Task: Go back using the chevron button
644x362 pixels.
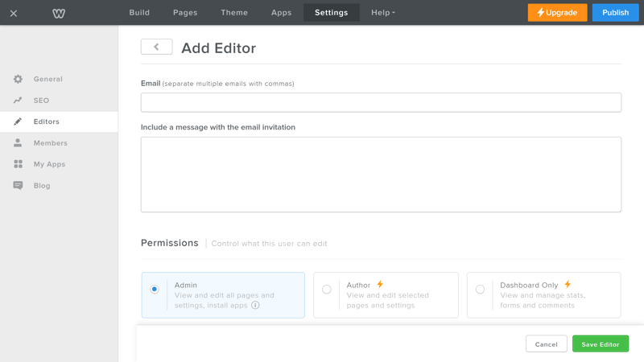Action: pos(156,47)
